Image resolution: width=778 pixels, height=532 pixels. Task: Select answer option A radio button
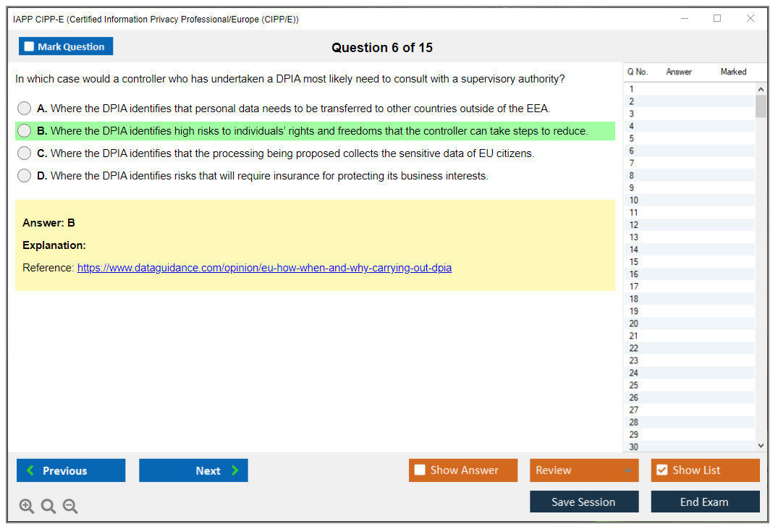coord(25,109)
